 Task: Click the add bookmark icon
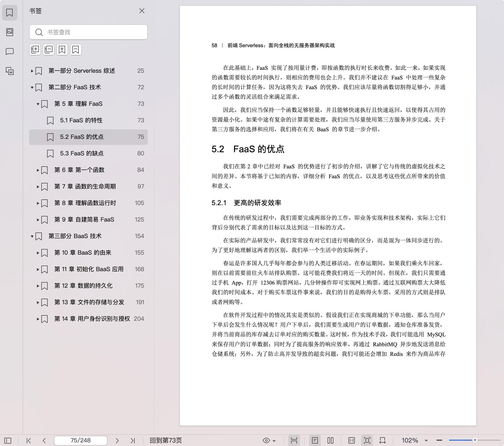(x=62, y=50)
